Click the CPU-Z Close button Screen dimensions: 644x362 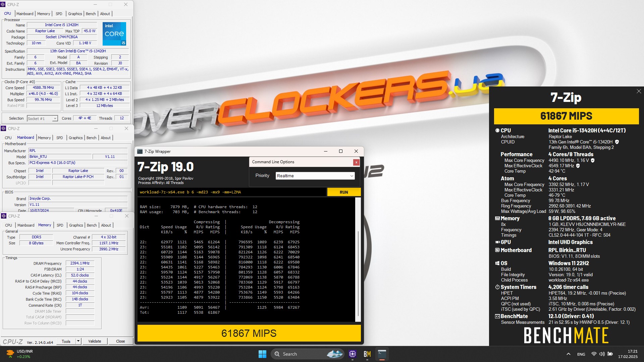120,341
